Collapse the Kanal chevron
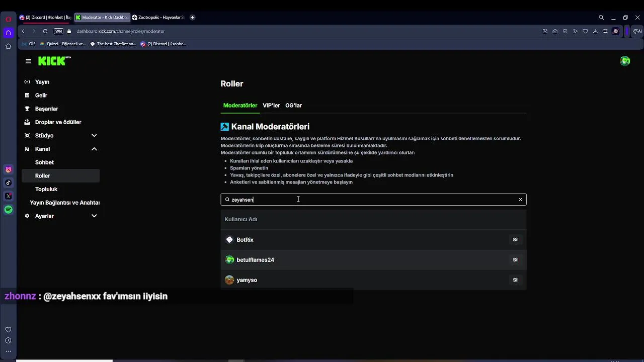Viewport: 644px width, 362px height. pos(94,149)
